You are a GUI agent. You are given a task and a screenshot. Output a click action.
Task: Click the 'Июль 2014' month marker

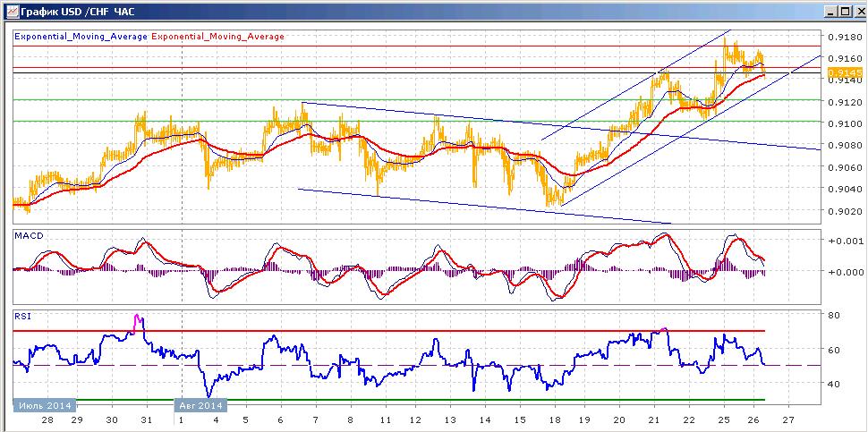tap(45, 405)
